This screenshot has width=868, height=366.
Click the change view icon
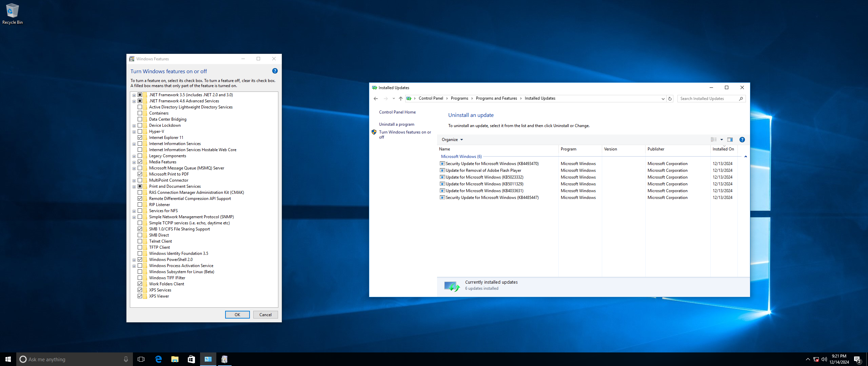[714, 140]
